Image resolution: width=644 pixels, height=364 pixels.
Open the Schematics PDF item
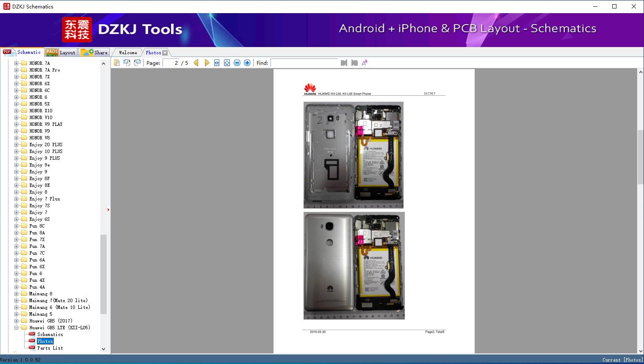(50, 334)
